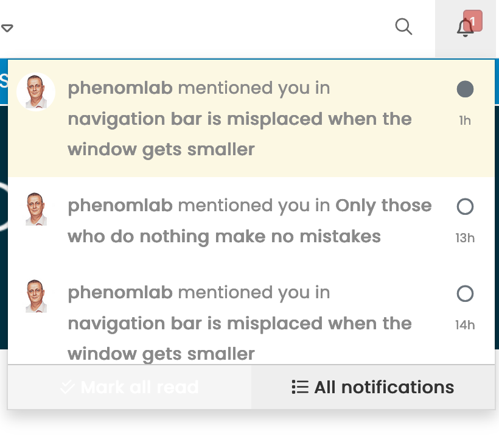499x448 pixels.
Task: Toggle read status of the 1h notification
Action: coord(465,89)
